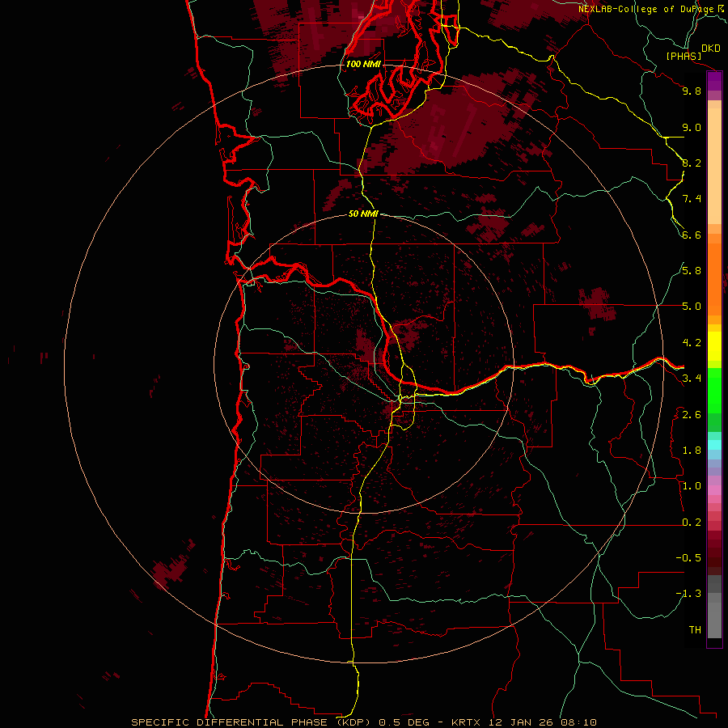Select the peach segment of the color bar
This screenshot has width=728, height=728.
pos(714,166)
